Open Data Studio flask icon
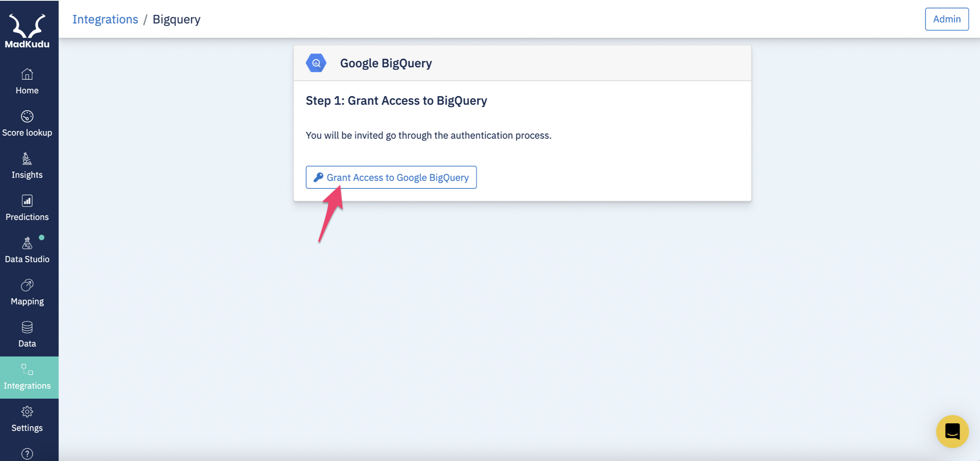Image resolution: width=980 pixels, height=461 pixels. click(x=27, y=243)
